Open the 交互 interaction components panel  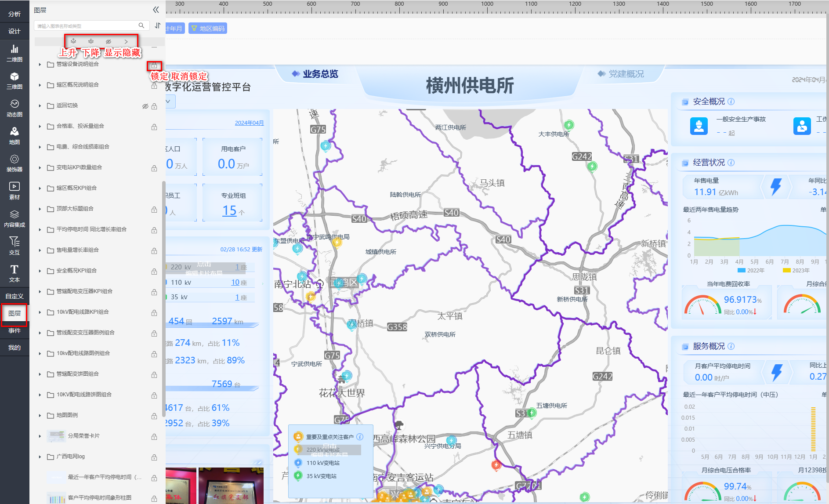[14, 246]
